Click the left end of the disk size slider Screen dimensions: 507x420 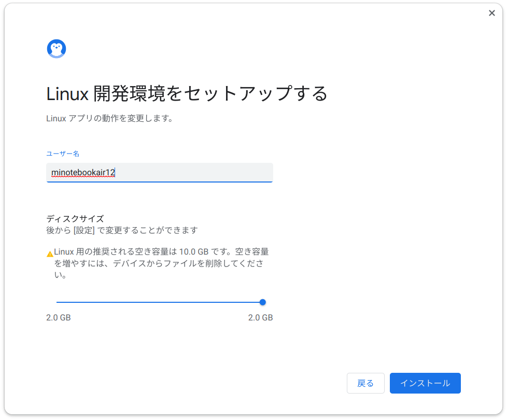(x=57, y=302)
